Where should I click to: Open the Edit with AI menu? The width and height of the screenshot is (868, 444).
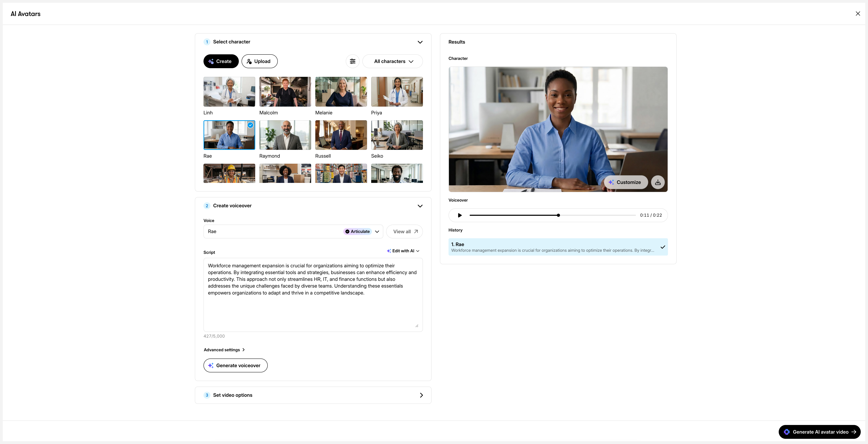click(x=403, y=251)
